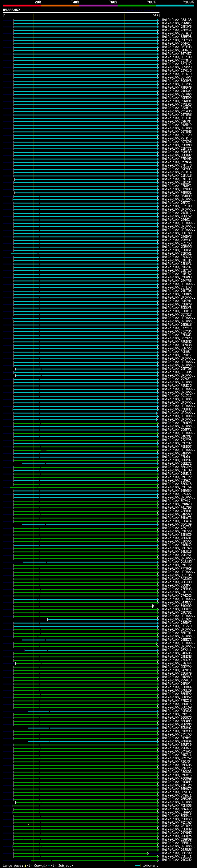Click the white query sequence bar
The width and height of the screenshot is (197, 868).
pyautogui.click(x=81, y=12)
